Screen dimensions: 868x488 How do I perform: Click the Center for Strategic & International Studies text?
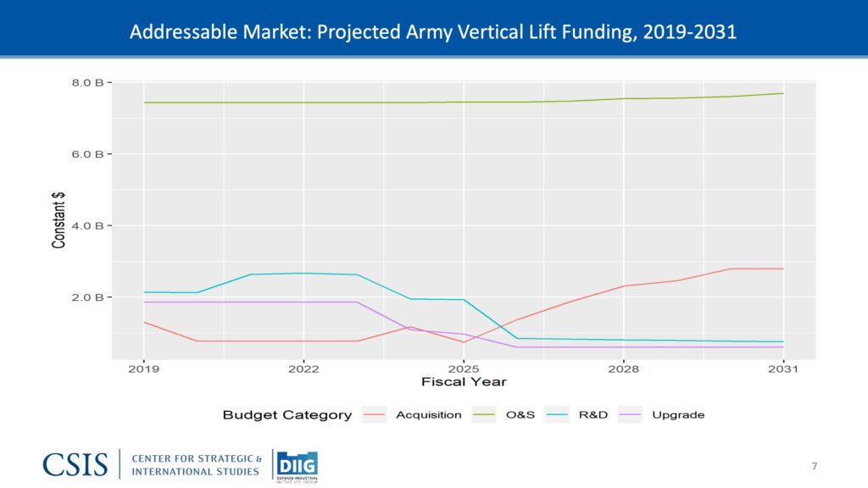tap(197, 464)
